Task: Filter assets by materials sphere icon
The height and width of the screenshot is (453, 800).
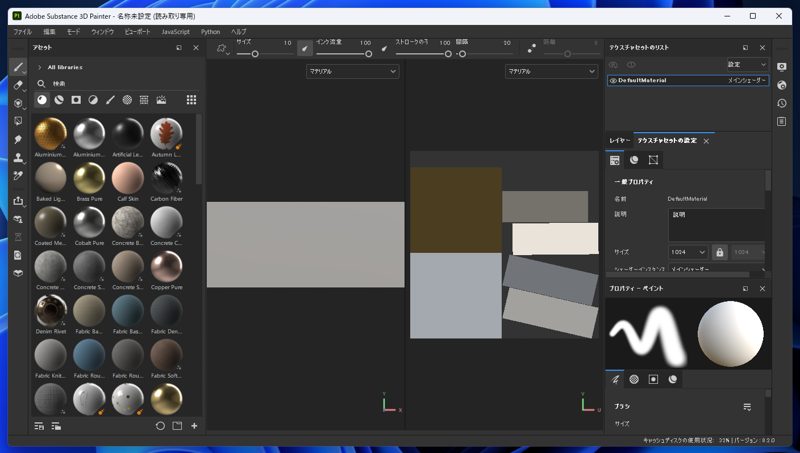Action: pos(42,100)
